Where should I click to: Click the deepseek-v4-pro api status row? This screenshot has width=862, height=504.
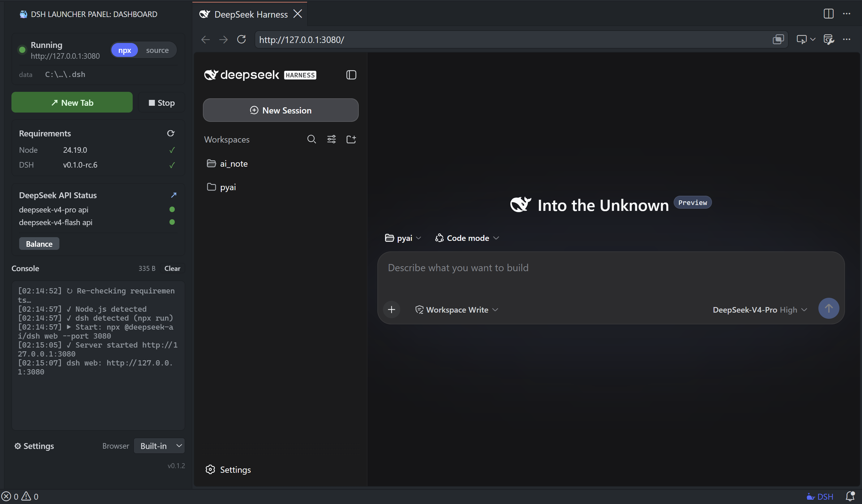98,210
